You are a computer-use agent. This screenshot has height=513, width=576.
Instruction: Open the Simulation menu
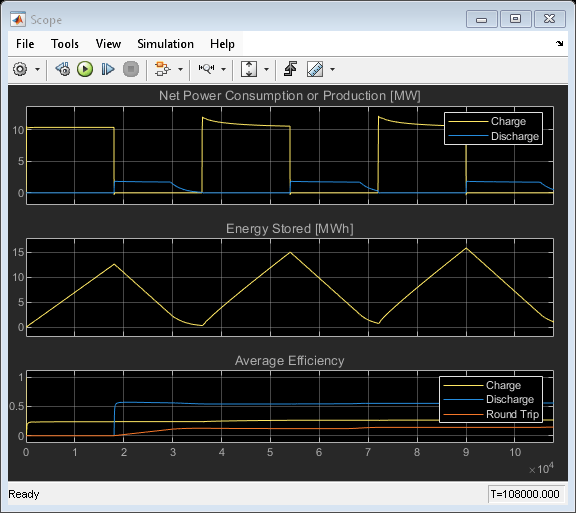(165, 44)
